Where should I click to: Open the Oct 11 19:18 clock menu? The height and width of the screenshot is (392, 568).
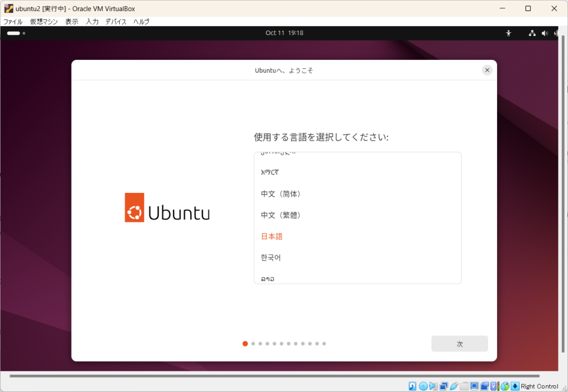(x=285, y=33)
